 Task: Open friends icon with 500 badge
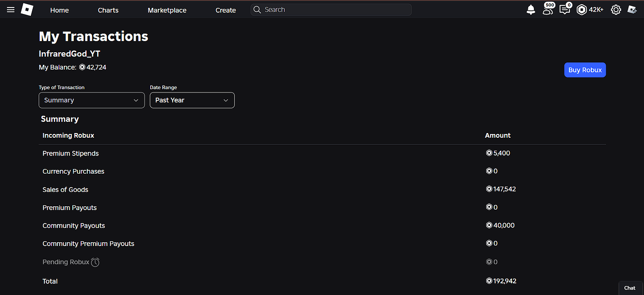(548, 8)
